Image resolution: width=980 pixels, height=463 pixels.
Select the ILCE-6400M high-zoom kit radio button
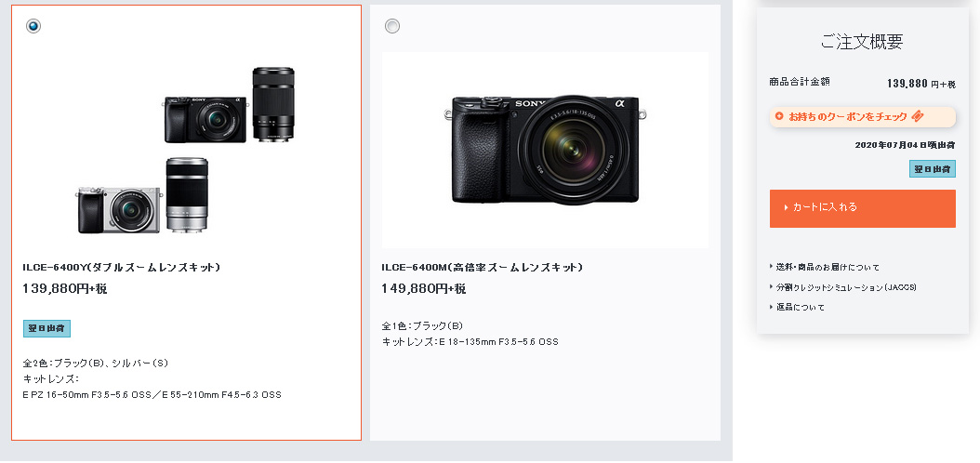pyautogui.click(x=391, y=26)
